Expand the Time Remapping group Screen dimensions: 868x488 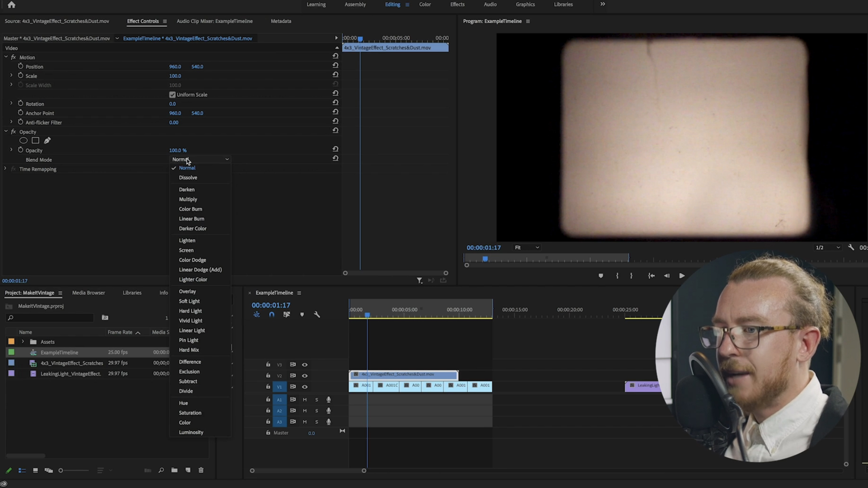tap(5, 169)
